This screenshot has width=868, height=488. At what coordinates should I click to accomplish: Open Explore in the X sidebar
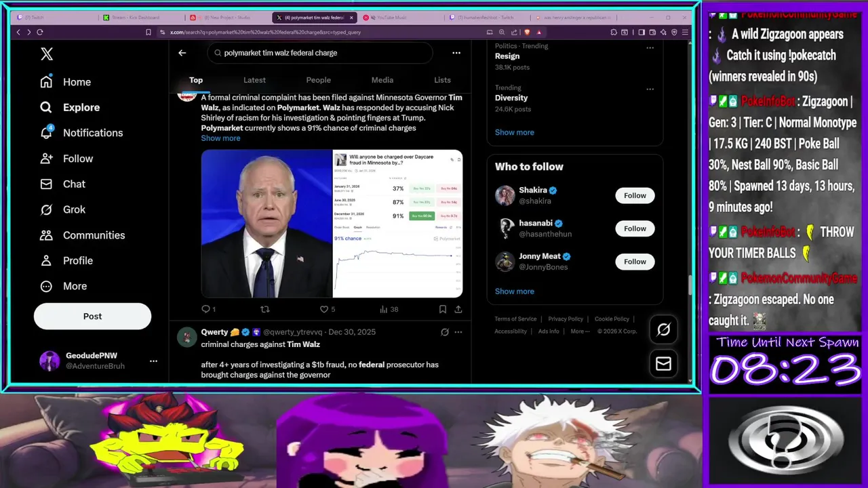pyautogui.click(x=70, y=107)
